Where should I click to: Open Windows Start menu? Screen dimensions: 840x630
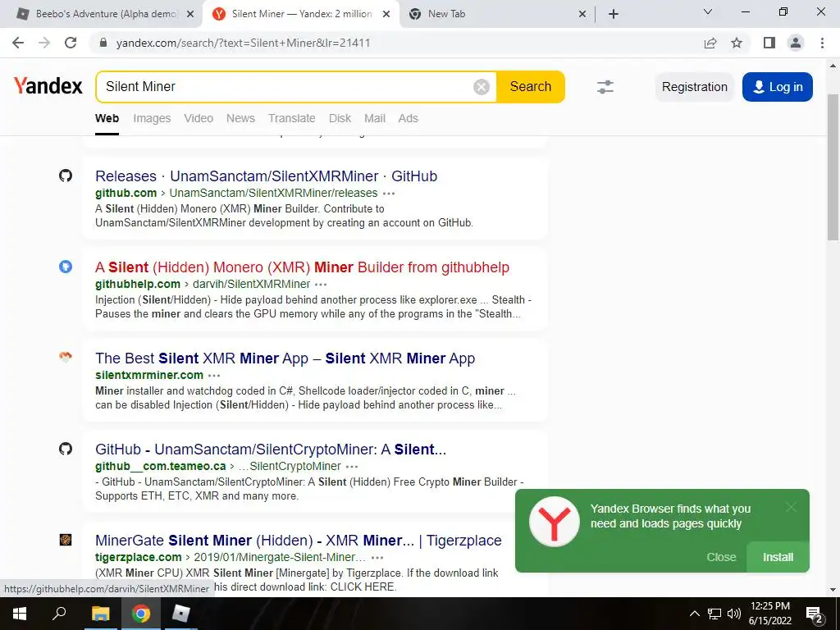[x=20, y=614]
